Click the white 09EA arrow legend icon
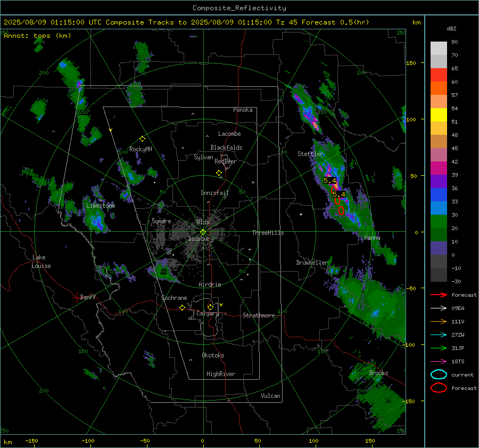This screenshot has height=448, width=479. [x=439, y=308]
